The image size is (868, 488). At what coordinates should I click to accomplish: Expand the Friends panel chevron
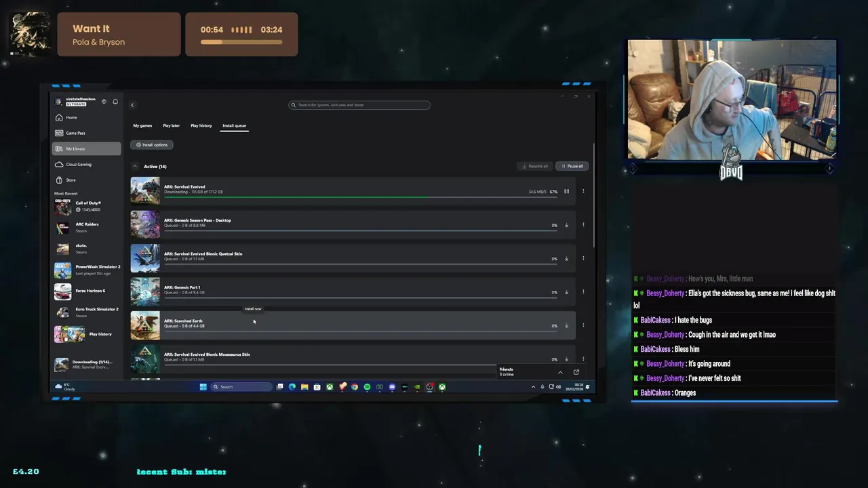click(560, 372)
